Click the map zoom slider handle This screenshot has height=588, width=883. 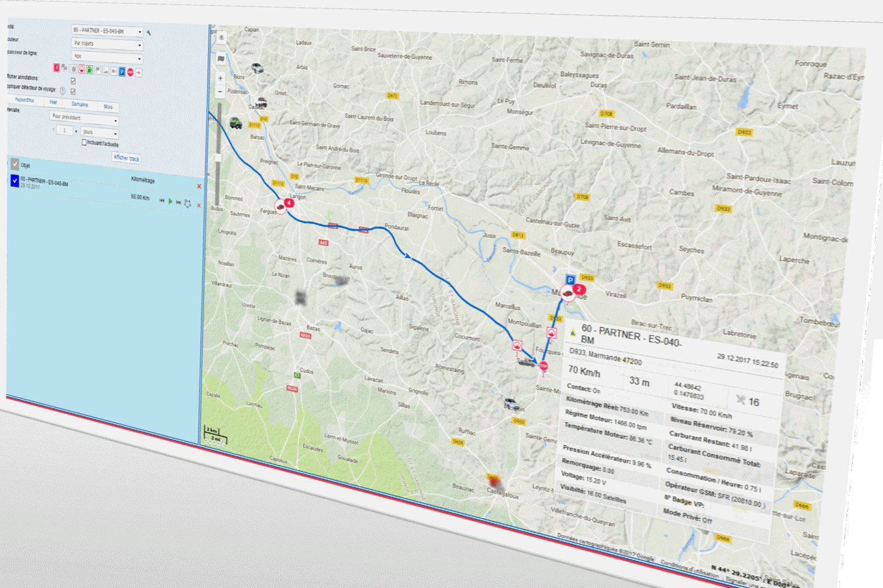point(218,157)
